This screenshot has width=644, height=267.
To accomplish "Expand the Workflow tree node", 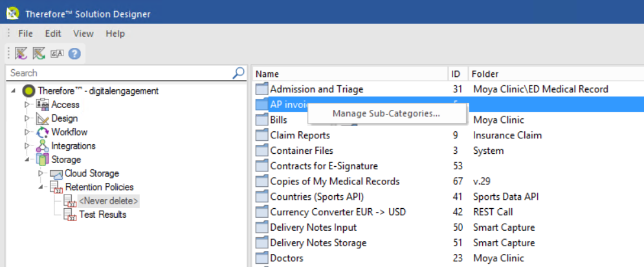I will (x=27, y=132).
